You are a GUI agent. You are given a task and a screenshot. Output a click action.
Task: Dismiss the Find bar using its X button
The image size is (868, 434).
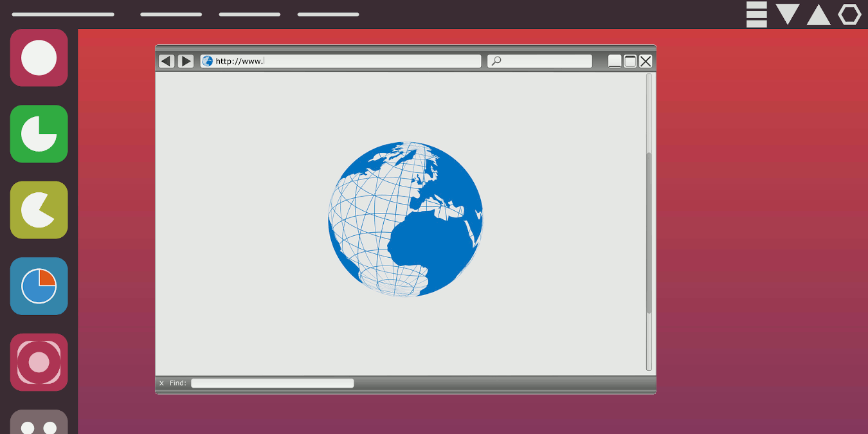pos(161,383)
